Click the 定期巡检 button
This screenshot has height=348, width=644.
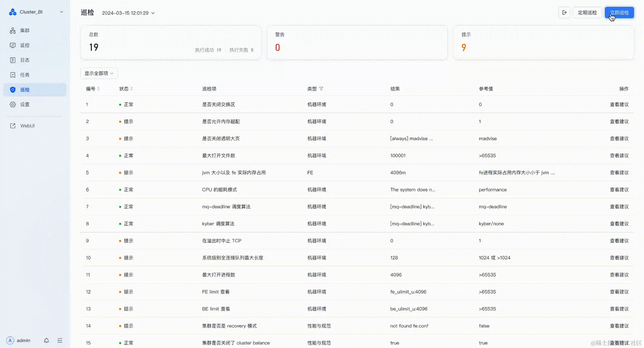click(587, 13)
